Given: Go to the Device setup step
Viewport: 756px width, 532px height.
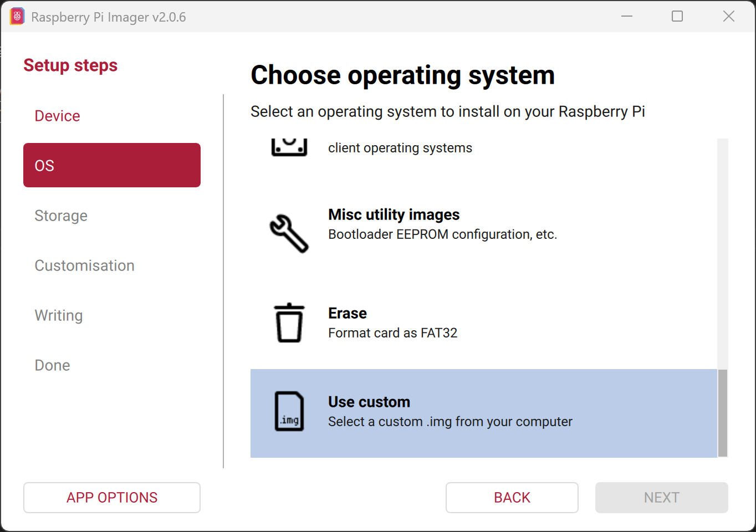Looking at the screenshot, I should [x=57, y=116].
